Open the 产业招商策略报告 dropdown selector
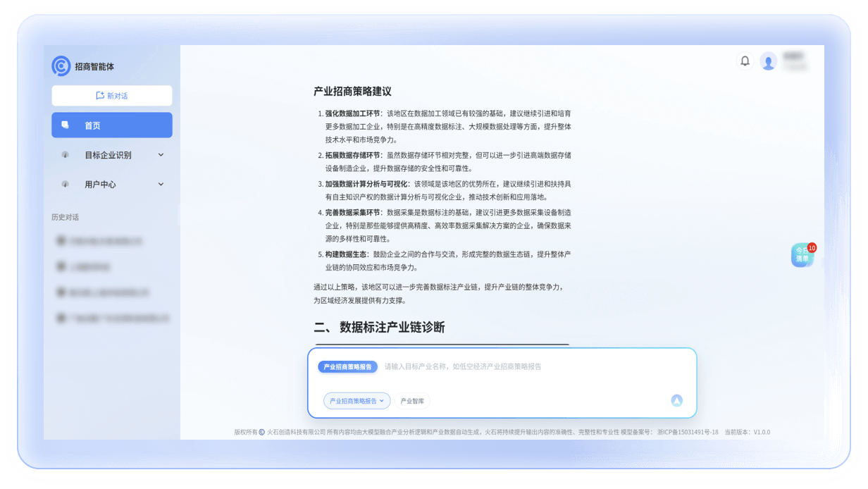This screenshot has height=489, width=868. 356,401
